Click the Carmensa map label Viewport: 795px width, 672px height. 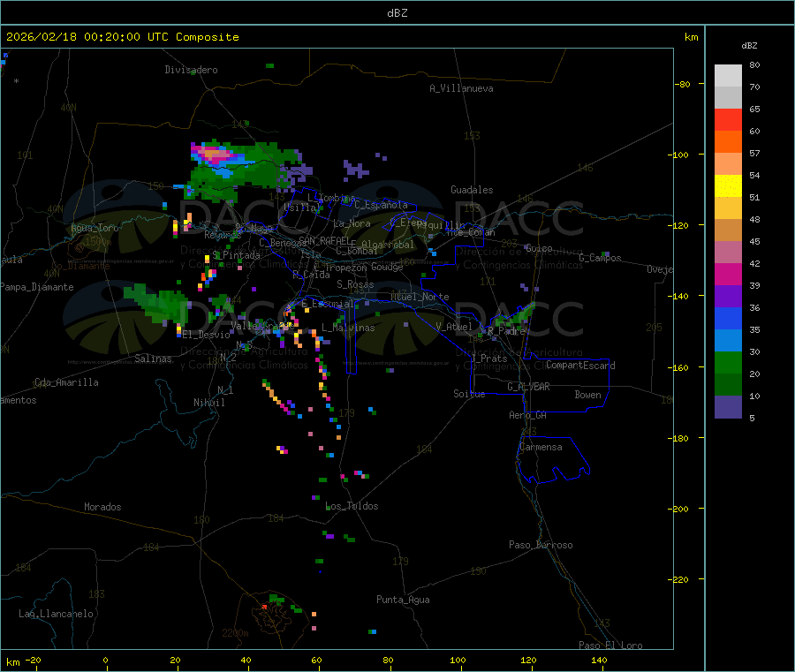tap(541, 447)
